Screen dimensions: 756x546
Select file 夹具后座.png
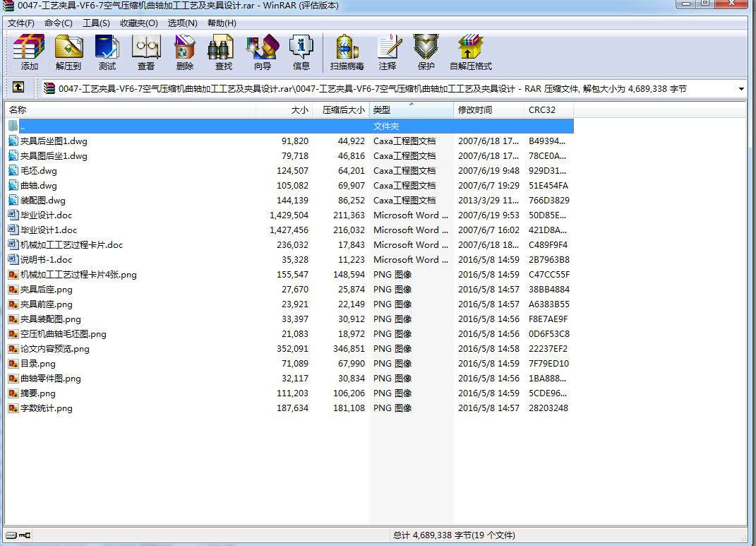tap(47, 290)
